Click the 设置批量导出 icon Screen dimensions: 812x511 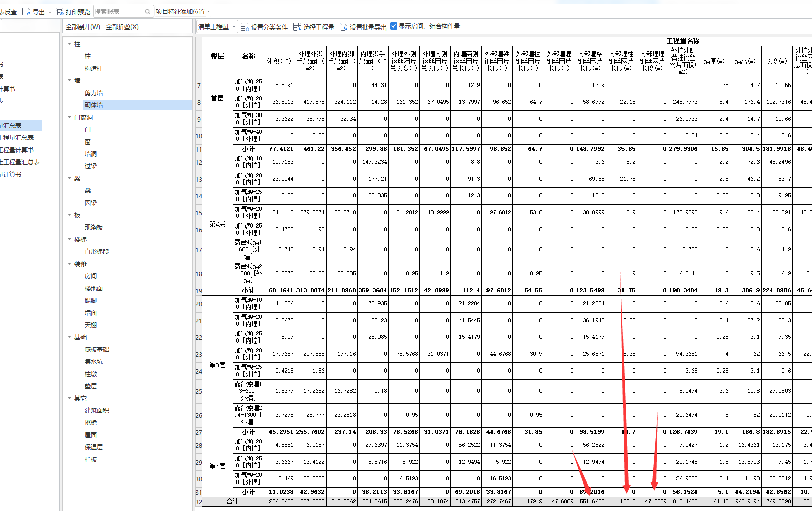point(343,26)
